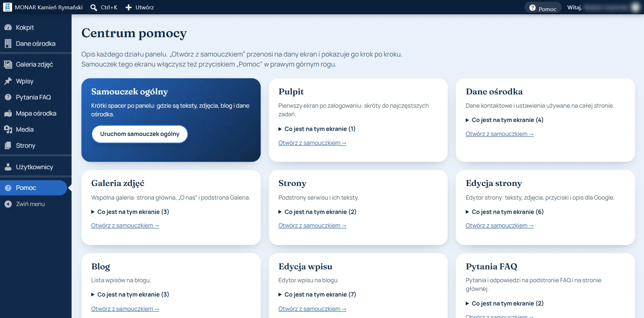Open "Otwórz z samouczkiem" link in Pulpit card
The height and width of the screenshot is (318, 644).
(312, 143)
